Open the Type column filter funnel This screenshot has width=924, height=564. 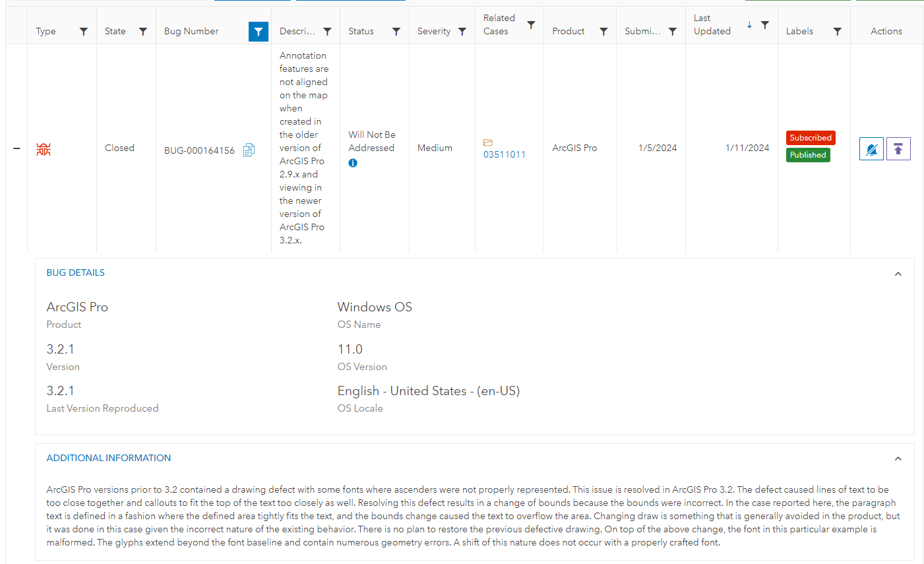pyautogui.click(x=84, y=31)
